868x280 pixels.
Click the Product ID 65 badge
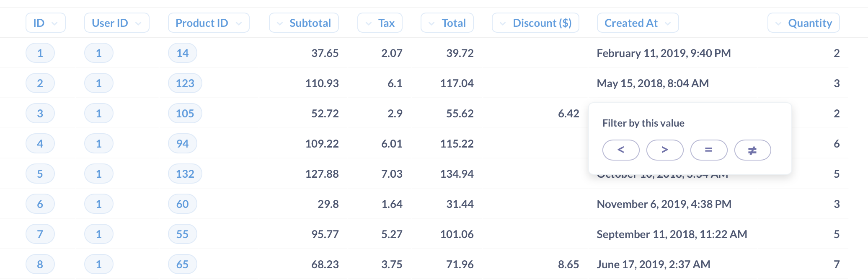[x=182, y=264]
